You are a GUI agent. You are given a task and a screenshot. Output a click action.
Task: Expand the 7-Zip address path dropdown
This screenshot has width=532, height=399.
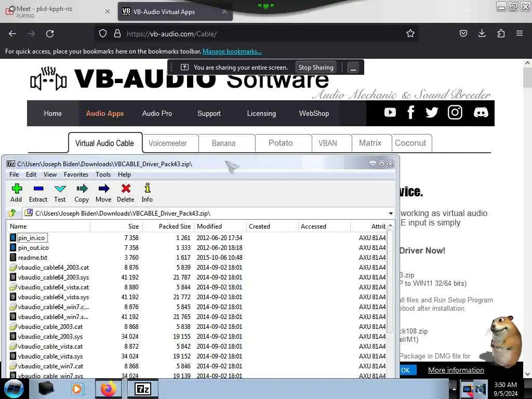pyautogui.click(x=391, y=214)
